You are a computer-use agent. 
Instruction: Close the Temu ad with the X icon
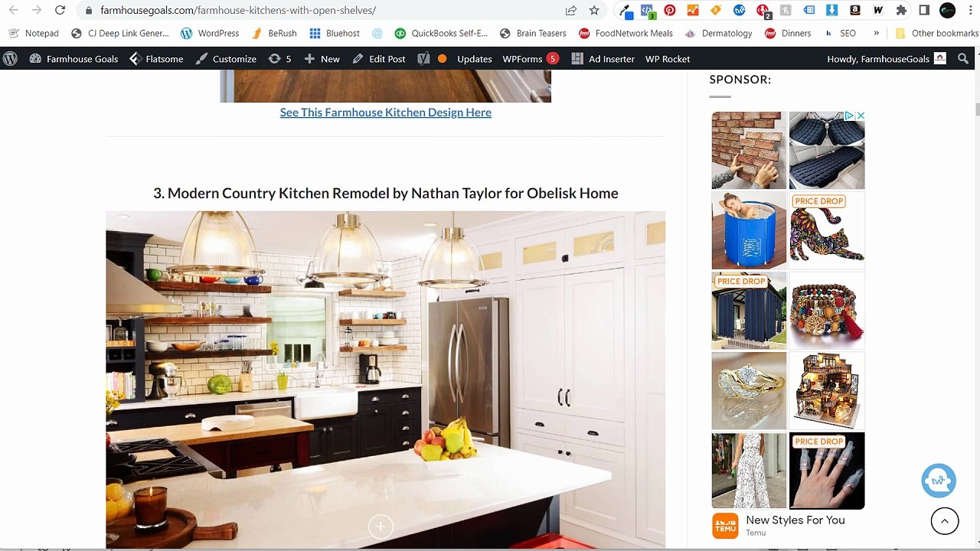(861, 116)
